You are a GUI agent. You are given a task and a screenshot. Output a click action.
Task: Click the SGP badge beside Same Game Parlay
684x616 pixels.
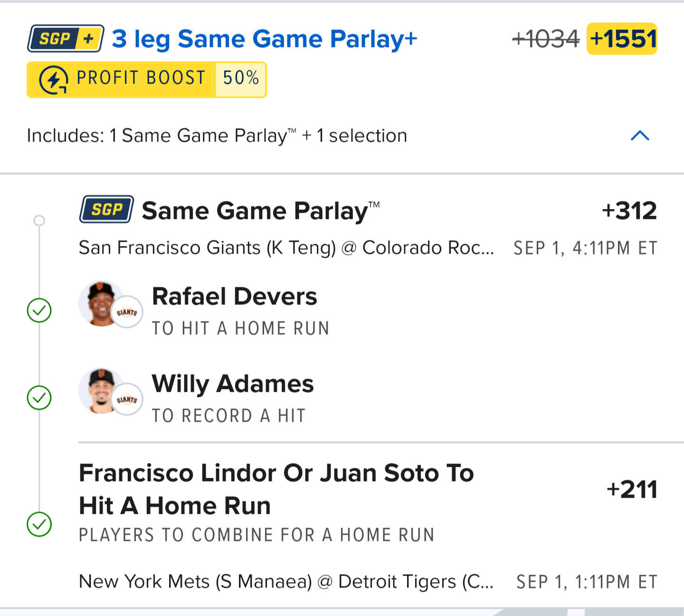pos(106,209)
